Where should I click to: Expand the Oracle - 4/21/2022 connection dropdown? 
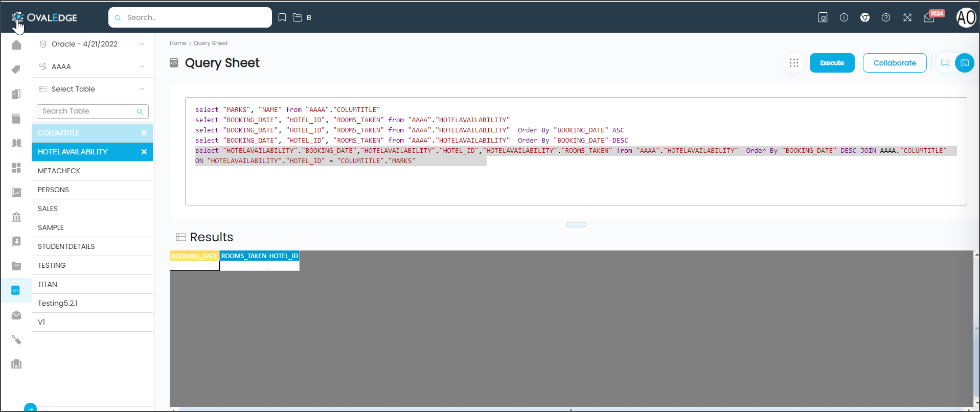[93, 44]
